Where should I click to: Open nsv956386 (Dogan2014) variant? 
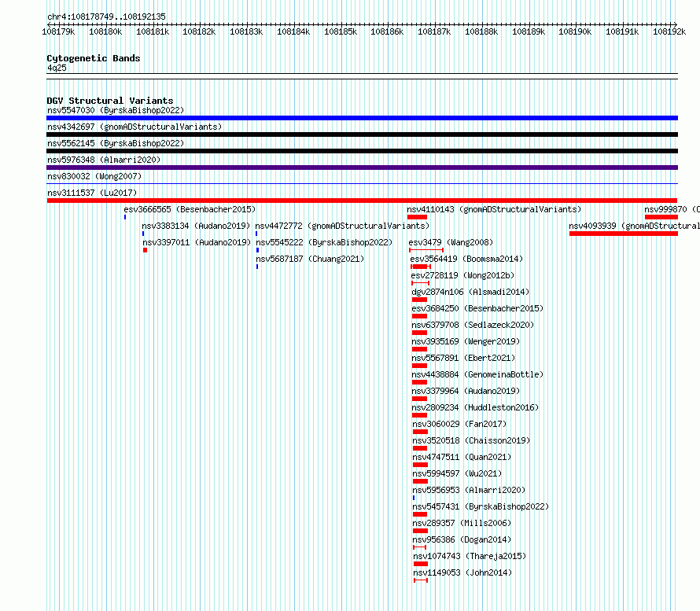click(462, 539)
